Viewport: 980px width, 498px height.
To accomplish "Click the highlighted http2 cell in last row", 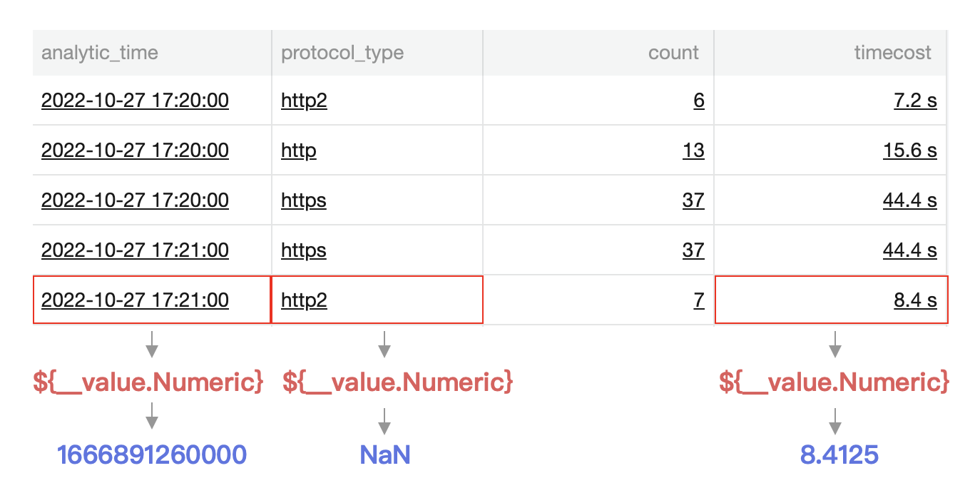I will 304,300.
